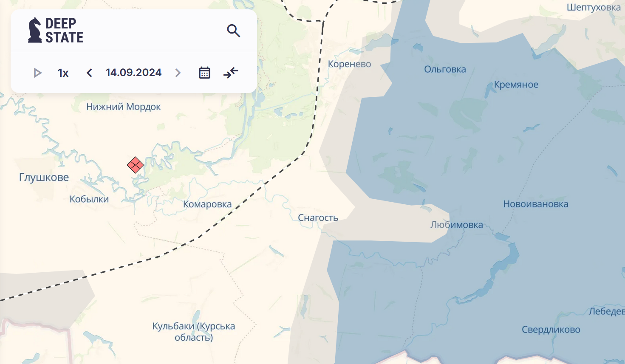Screen dimensions: 625x364
Task: Click the Новоивановка label on map
Action: (535, 204)
